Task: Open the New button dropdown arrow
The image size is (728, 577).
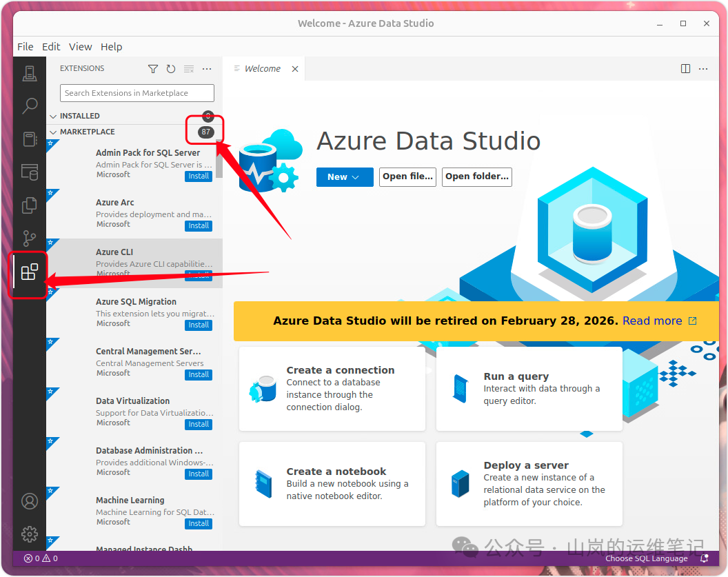Action: tap(356, 177)
